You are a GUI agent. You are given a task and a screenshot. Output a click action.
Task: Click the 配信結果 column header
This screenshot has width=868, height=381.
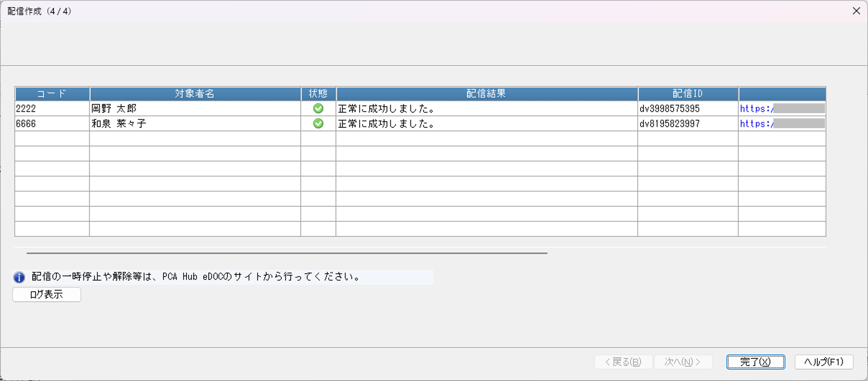[x=486, y=94]
